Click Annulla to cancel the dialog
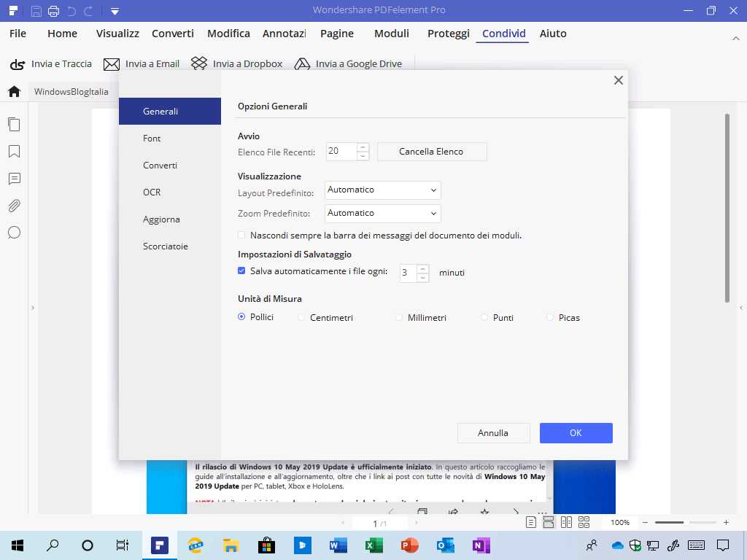The width and height of the screenshot is (747, 560). coord(493,433)
